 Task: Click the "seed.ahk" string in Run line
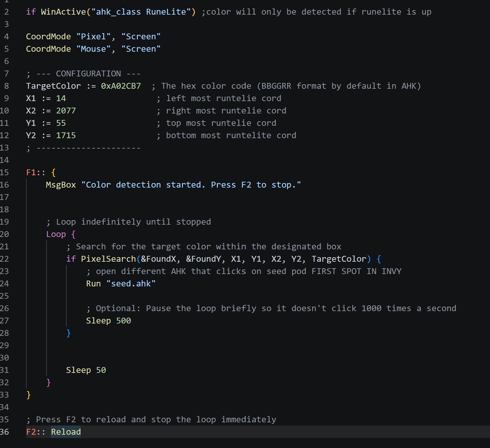tap(131, 283)
